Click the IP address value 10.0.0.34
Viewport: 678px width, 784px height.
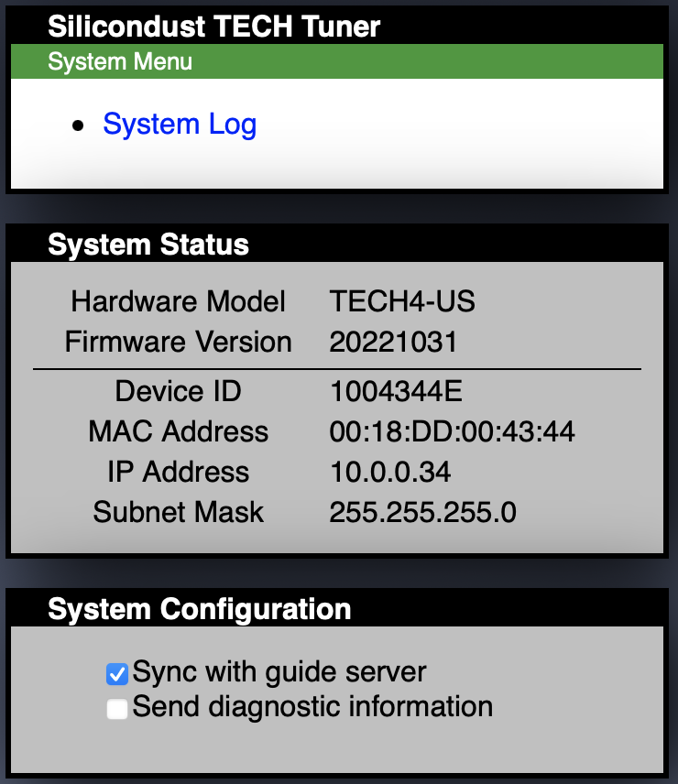pyautogui.click(x=390, y=472)
